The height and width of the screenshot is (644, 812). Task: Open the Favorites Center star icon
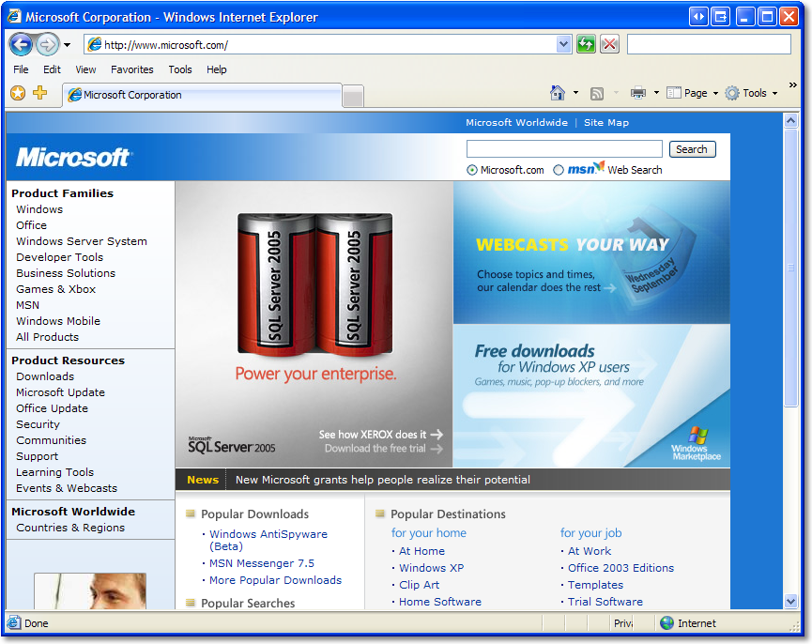[x=18, y=93]
